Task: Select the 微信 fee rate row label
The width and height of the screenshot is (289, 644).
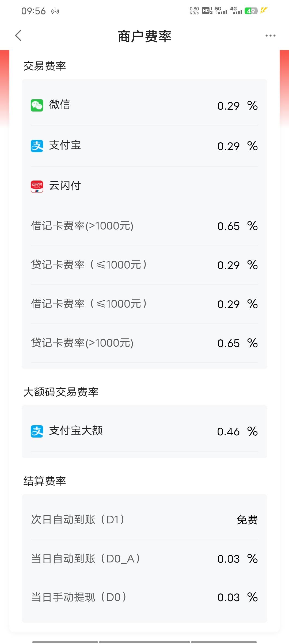Action: 60,105
